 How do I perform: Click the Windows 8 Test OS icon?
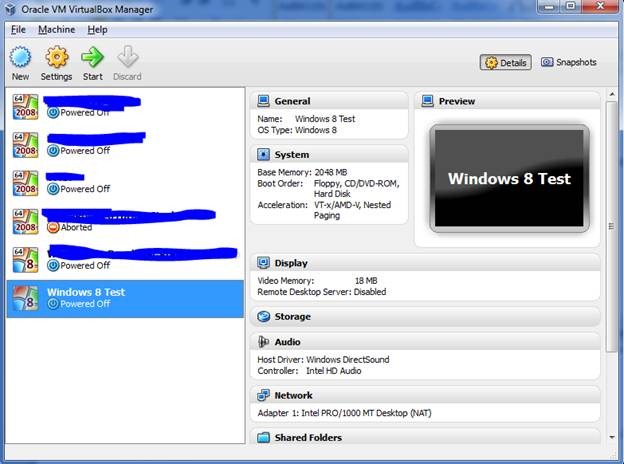25,298
